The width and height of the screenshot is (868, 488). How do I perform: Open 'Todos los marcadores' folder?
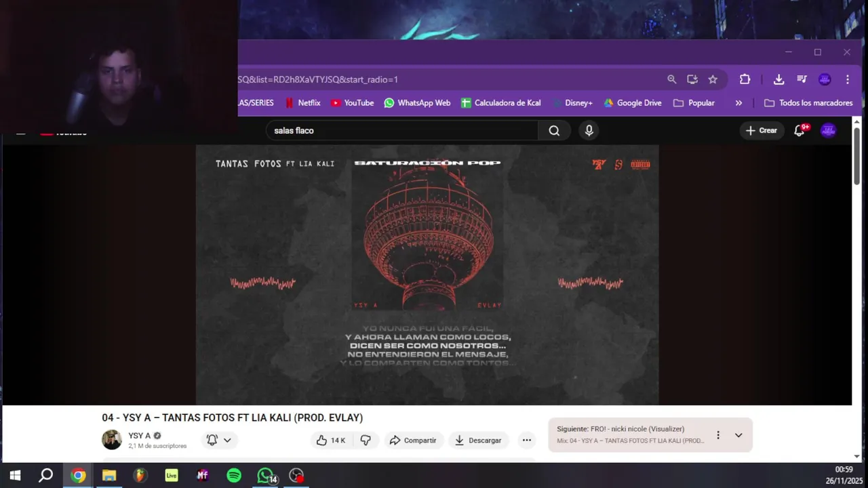808,103
